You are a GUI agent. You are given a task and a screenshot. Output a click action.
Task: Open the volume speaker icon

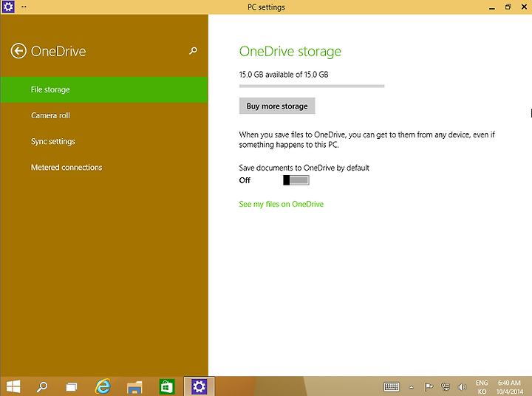click(462, 386)
